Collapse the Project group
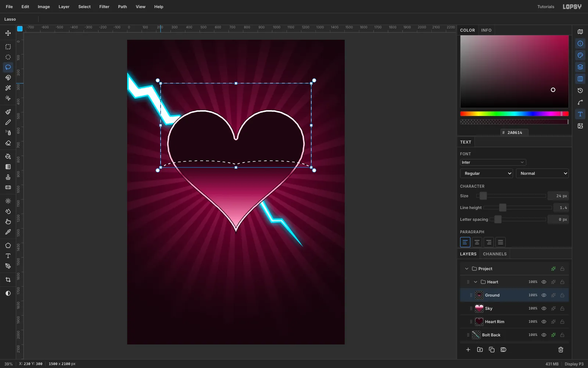The width and height of the screenshot is (588, 368). (x=467, y=269)
